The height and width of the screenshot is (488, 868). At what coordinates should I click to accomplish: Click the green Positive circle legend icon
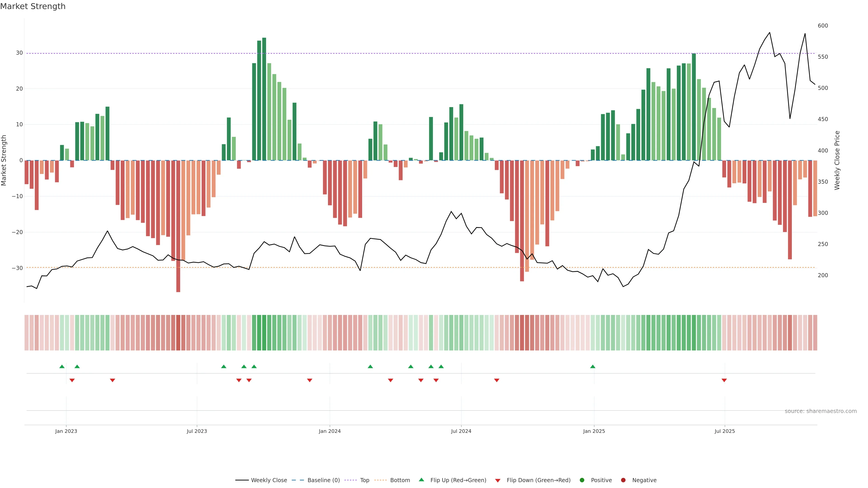(x=582, y=480)
